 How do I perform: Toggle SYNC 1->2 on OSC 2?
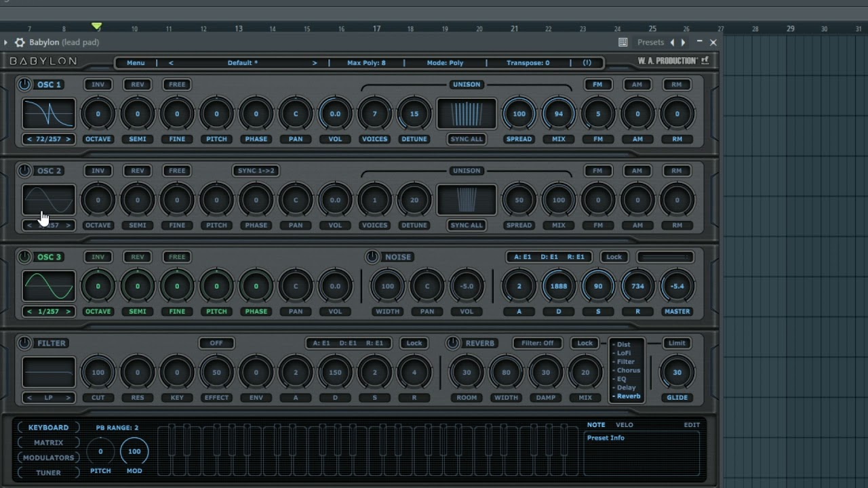[256, 170]
